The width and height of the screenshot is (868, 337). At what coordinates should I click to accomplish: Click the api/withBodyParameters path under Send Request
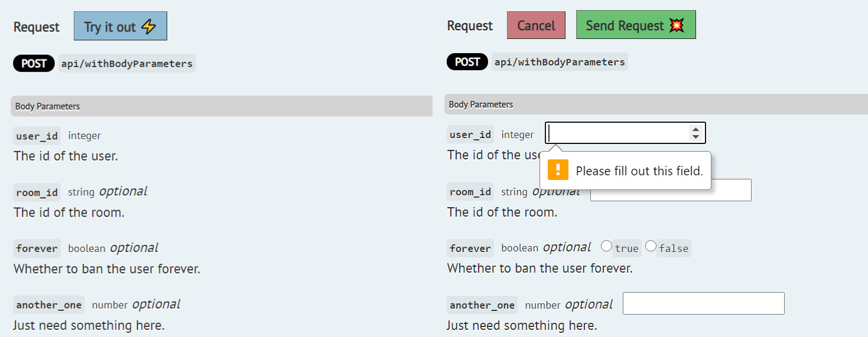click(560, 62)
